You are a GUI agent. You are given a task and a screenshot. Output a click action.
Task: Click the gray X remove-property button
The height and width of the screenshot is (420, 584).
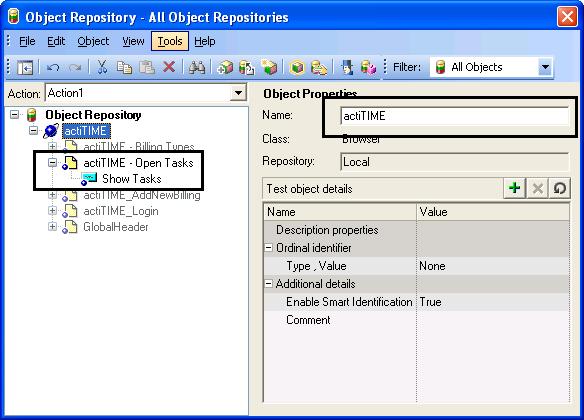click(x=537, y=188)
